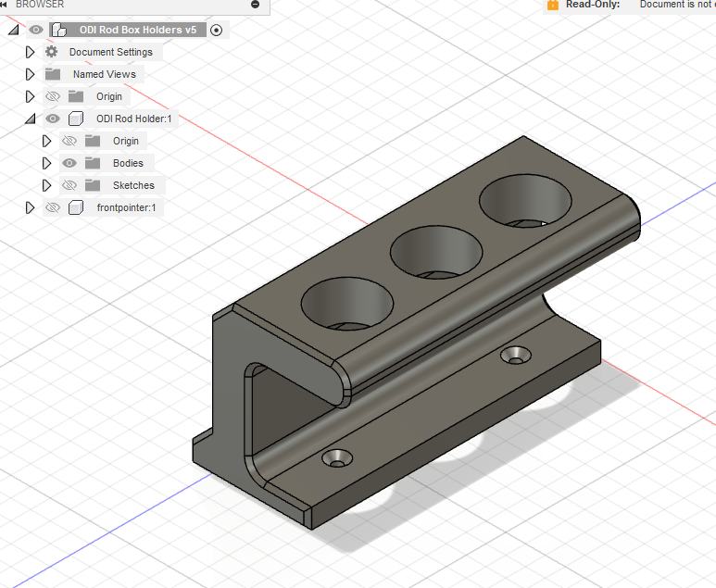
Task: Select the ODI Rod Box Holders v5 label
Action: point(137,31)
